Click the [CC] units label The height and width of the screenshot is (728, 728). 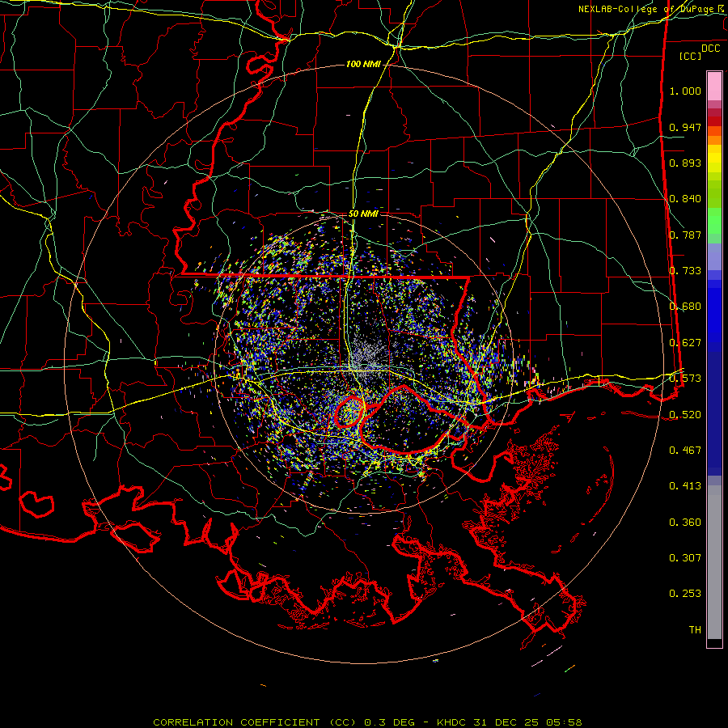coord(691,56)
